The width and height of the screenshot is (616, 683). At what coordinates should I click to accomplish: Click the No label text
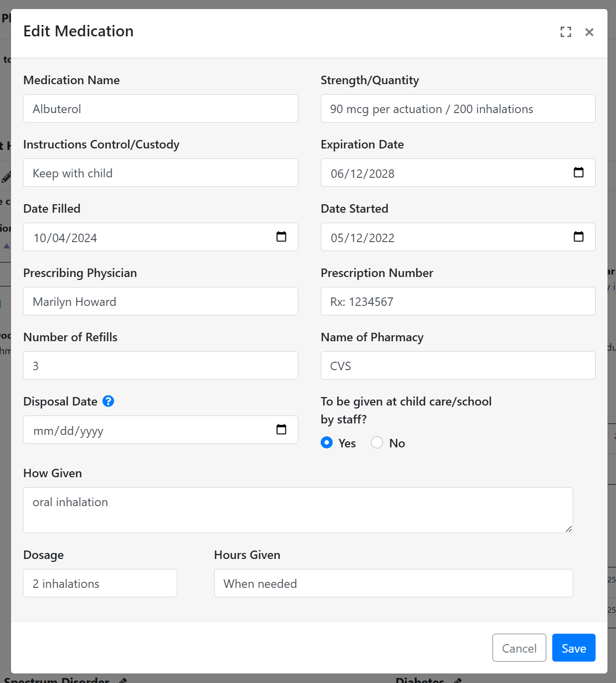[x=397, y=443]
